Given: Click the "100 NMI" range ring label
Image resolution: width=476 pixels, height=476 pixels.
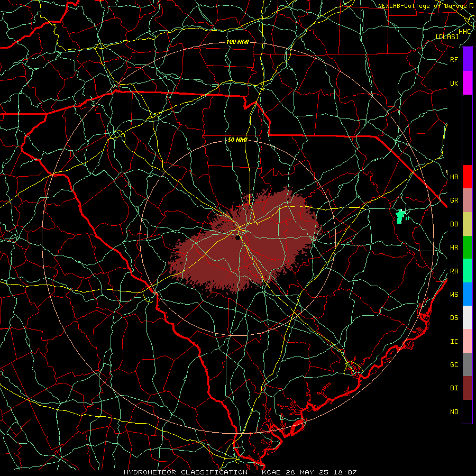Looking at the screenshot, I should (x=237, y=42).
